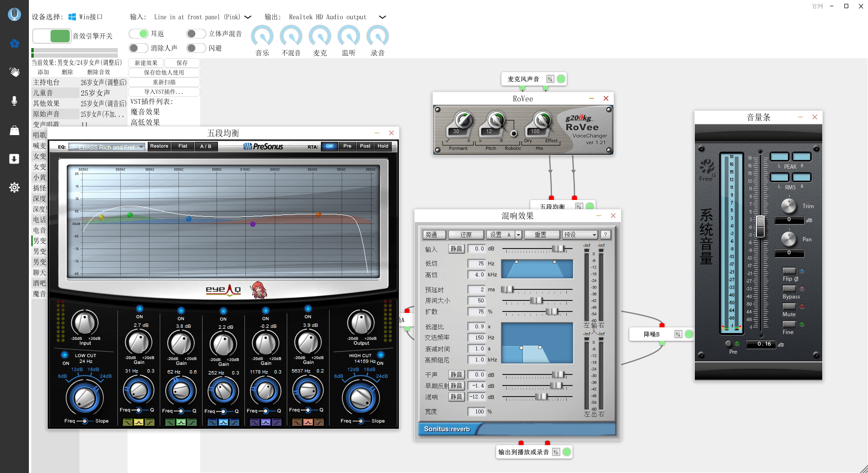This screenshot has width=868, height=473.
Task: Open the 输出 device dropdown
Action: 383,17
